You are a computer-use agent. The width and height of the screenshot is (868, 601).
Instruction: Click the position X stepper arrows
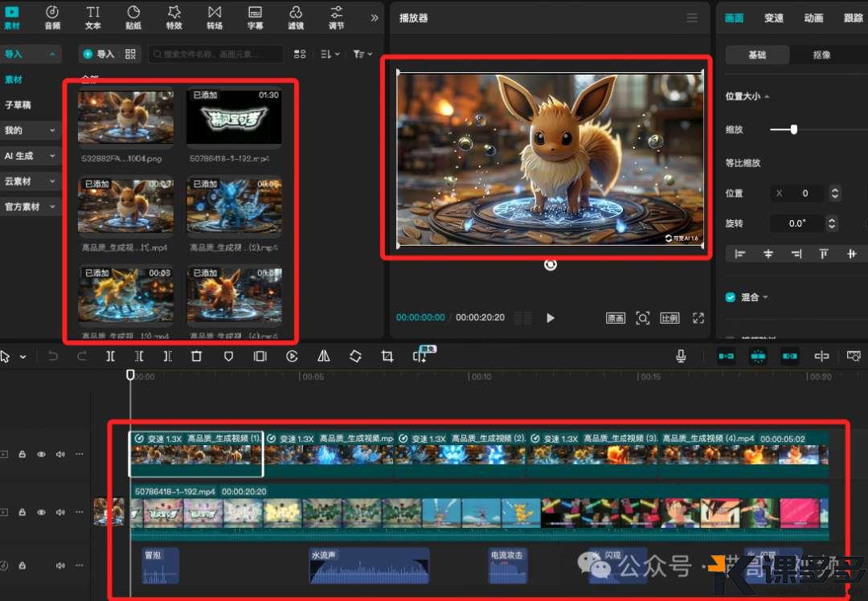coord(835,193)
